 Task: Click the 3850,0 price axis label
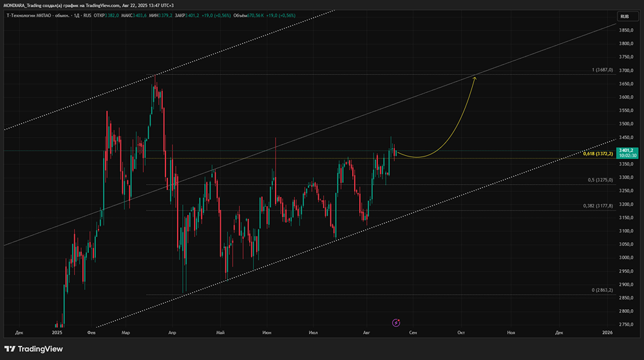point(626,30)
